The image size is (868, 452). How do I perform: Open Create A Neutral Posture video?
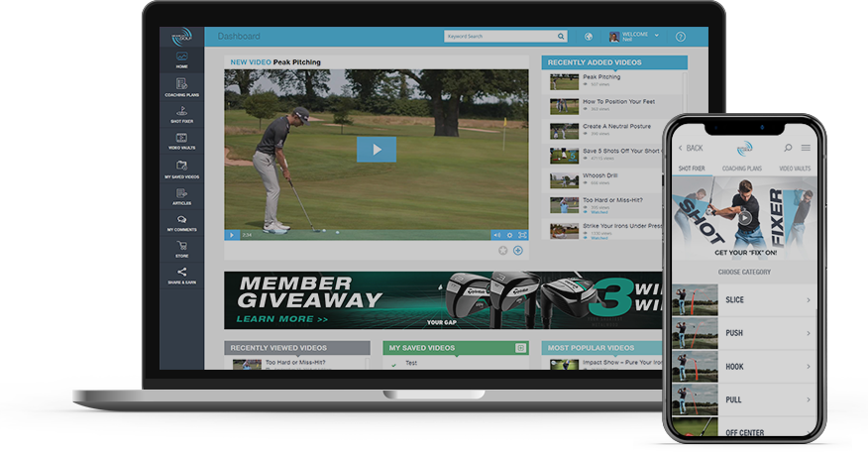[x=616, y=126]
